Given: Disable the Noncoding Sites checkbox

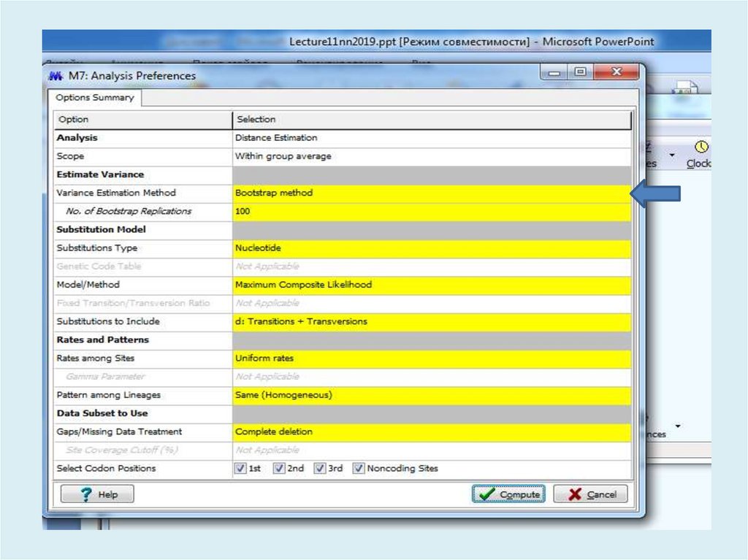Looking at the screenshot, I should point(359,469).
